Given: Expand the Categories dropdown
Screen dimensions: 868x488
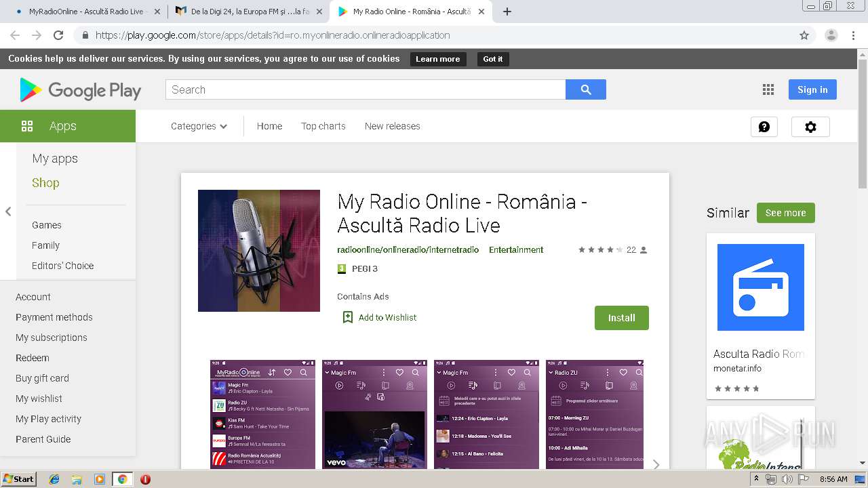Looking at the screenshot, I should pyautogui.click(x=199, y=126).
